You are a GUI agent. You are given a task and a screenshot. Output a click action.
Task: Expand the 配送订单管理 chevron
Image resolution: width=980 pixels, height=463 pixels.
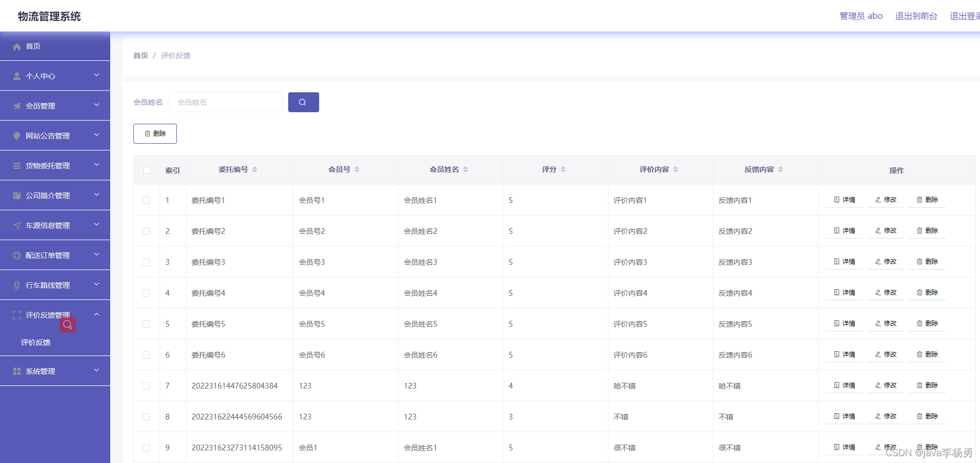[x=97, y=254]
